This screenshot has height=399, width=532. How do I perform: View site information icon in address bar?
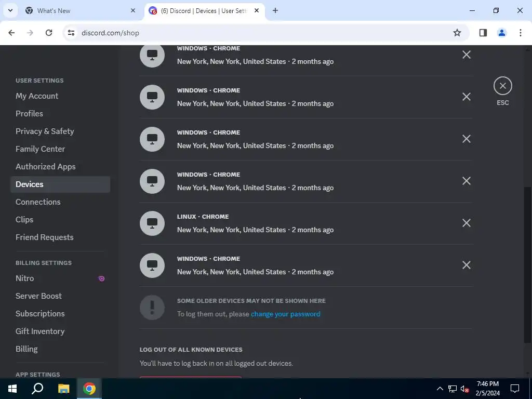[x=71, y=33]
